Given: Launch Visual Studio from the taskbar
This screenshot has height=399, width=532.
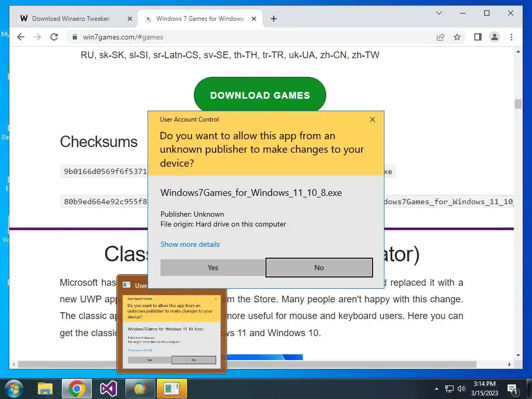Looking at the screenshot, I should tap(109, 389).
